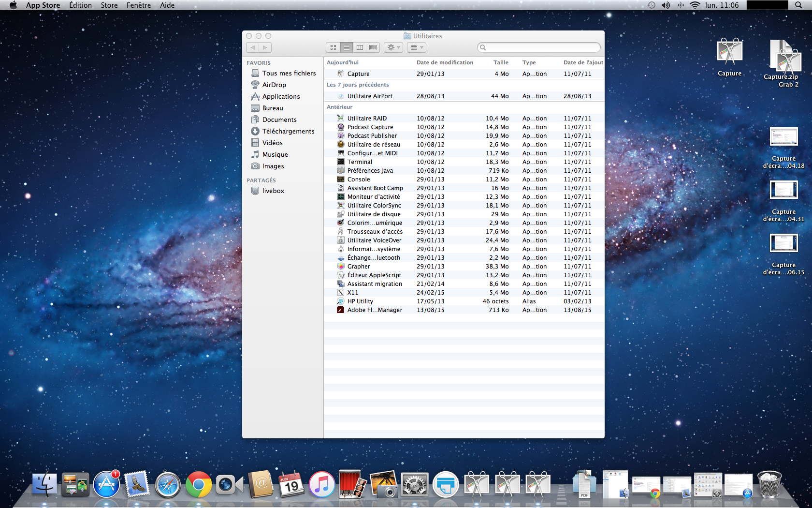
Task: Open System Preferences gear in Dock
Action: click(x=415, y=485)
